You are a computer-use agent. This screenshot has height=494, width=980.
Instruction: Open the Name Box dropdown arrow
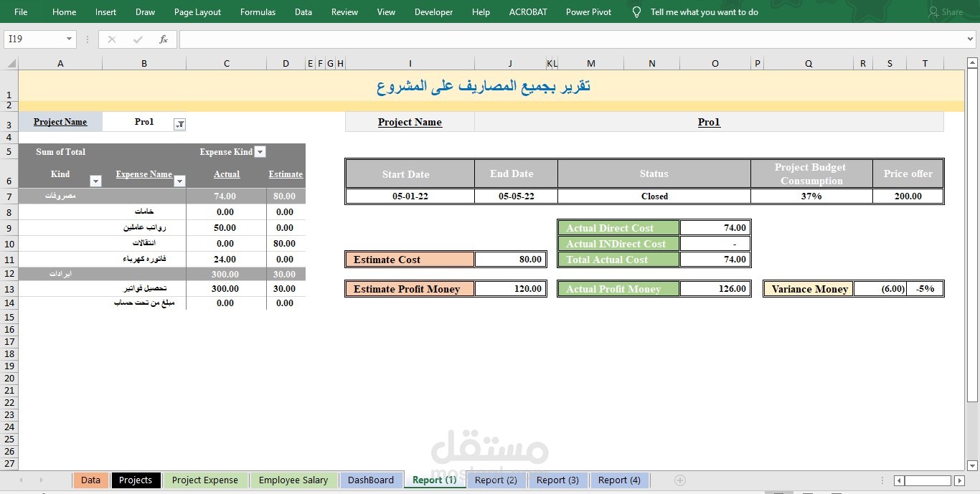point(69,39)
